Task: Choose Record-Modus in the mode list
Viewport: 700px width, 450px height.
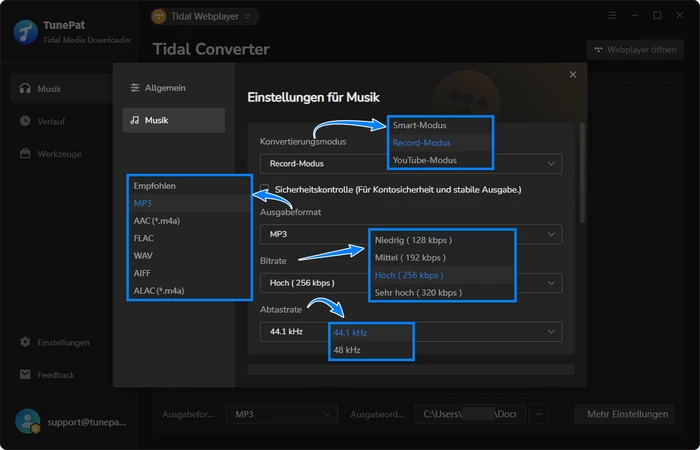Action: (x=440, y=143)
